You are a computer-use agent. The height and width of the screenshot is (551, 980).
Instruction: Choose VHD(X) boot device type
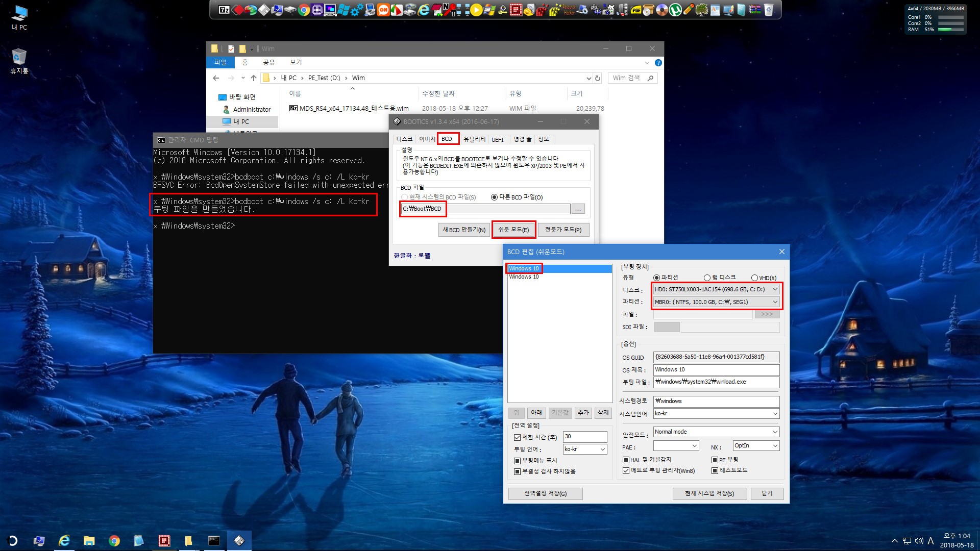click(x=754, y=278)
